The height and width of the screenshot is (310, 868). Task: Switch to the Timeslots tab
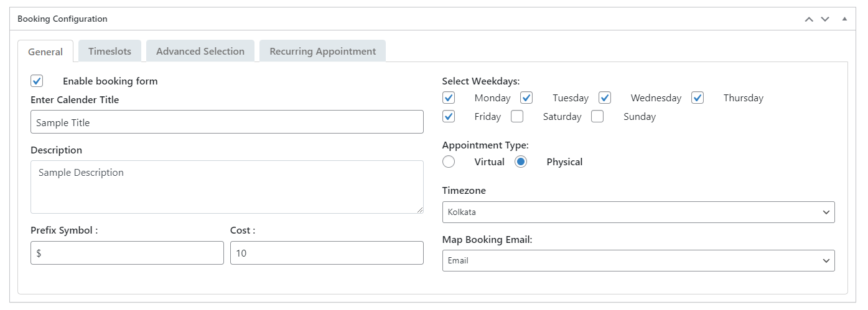click(110, 51)
